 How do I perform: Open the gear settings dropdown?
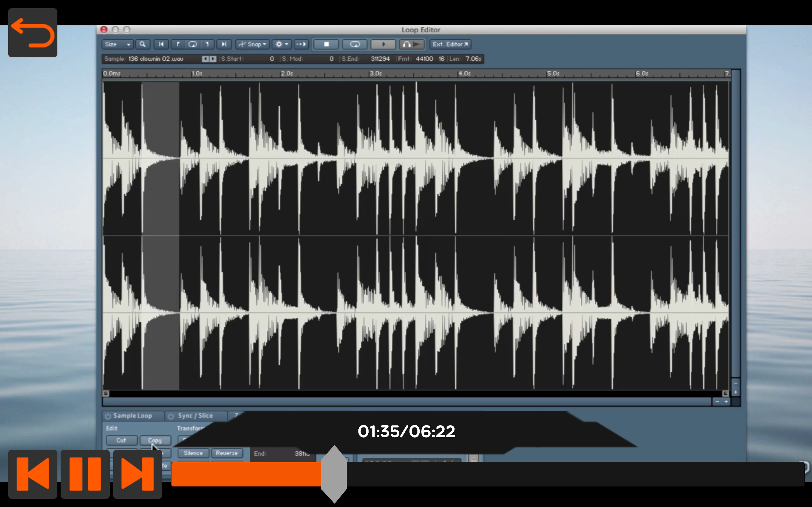[x=282, y=44]
